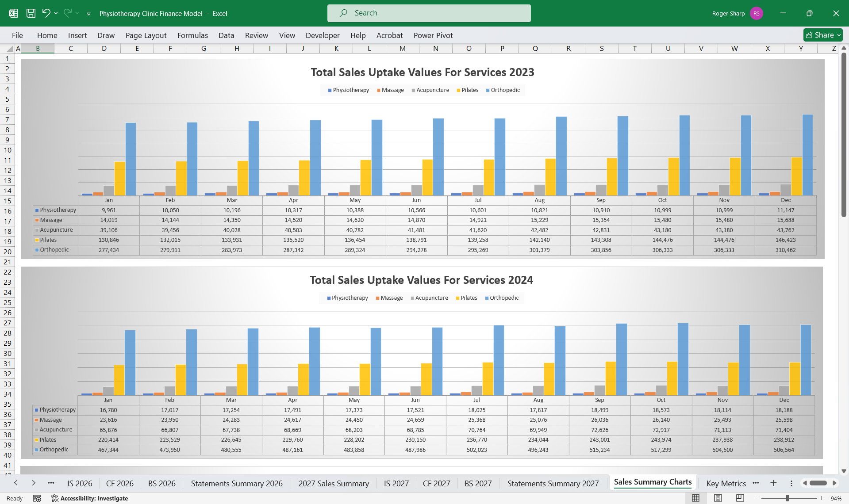Open the Review ribbon tab

[257, 35]
